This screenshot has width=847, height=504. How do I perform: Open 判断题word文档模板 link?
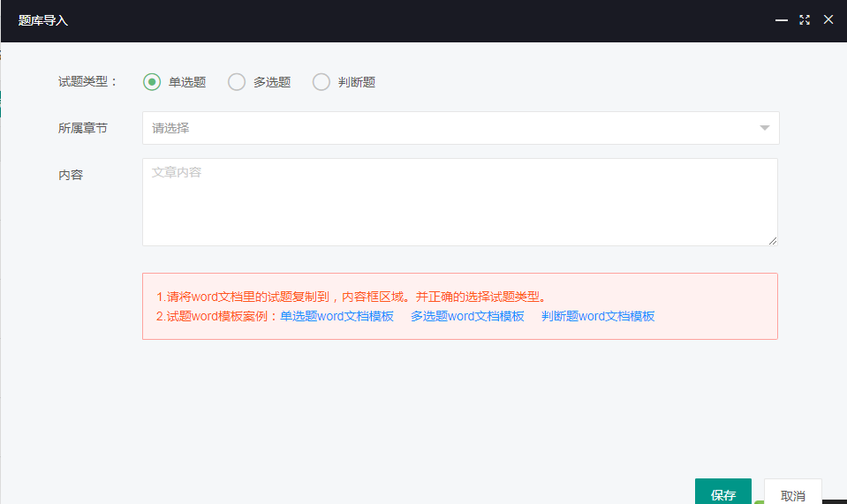(598, 316)
